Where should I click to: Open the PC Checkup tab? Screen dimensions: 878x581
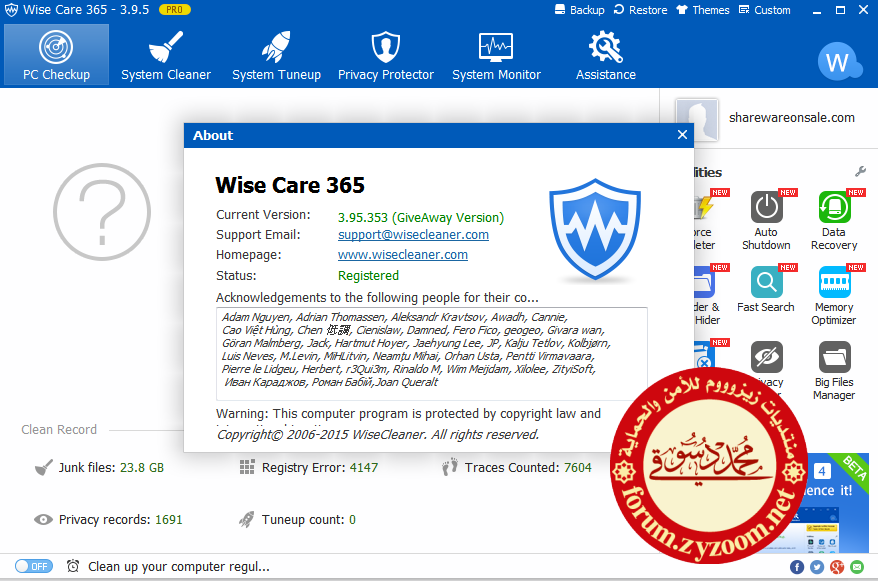click(x=56, y=55)
